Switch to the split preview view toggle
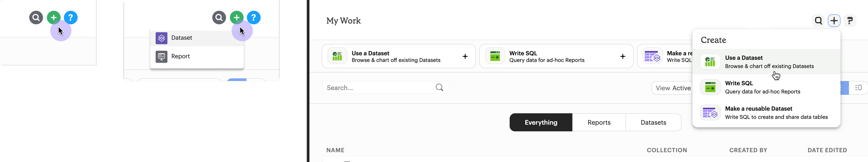This screenshot has height=162, width=868. 858,88
